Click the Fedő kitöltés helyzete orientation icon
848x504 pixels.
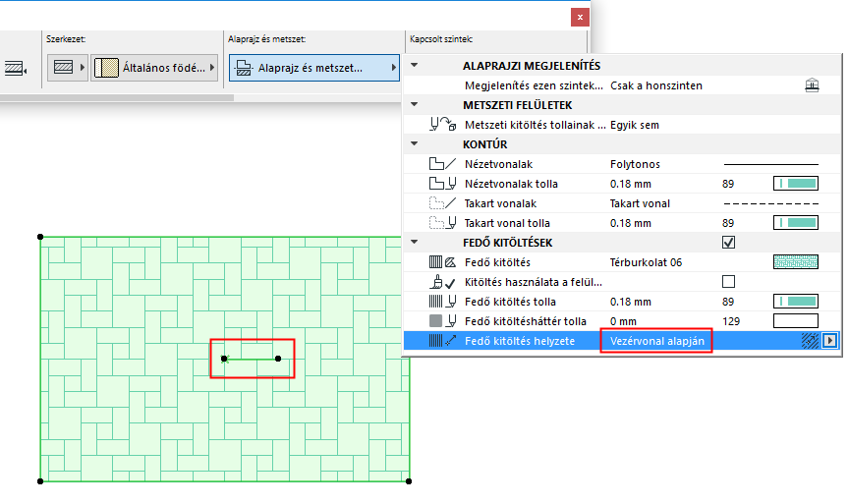(x=442, y=341)
